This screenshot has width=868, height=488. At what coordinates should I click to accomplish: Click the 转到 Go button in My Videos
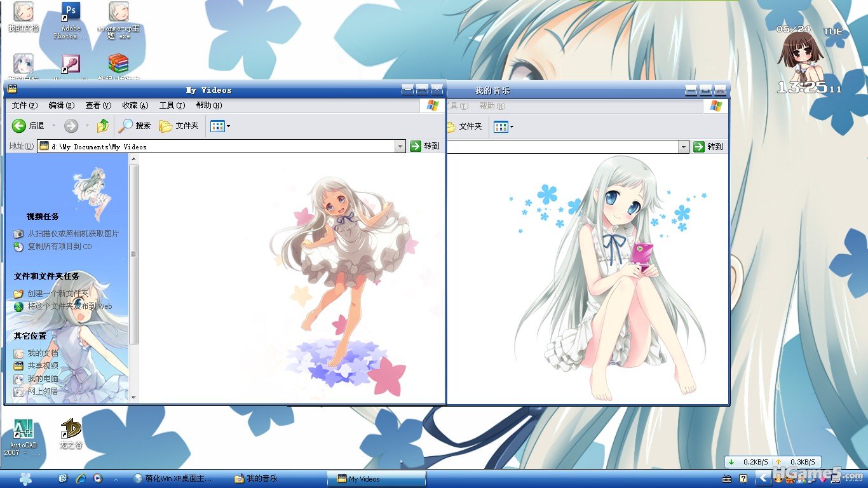424,146
